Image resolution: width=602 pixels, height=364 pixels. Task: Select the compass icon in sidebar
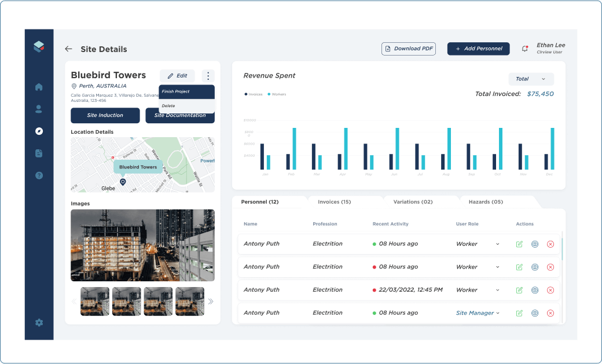[x=39, y=131]
